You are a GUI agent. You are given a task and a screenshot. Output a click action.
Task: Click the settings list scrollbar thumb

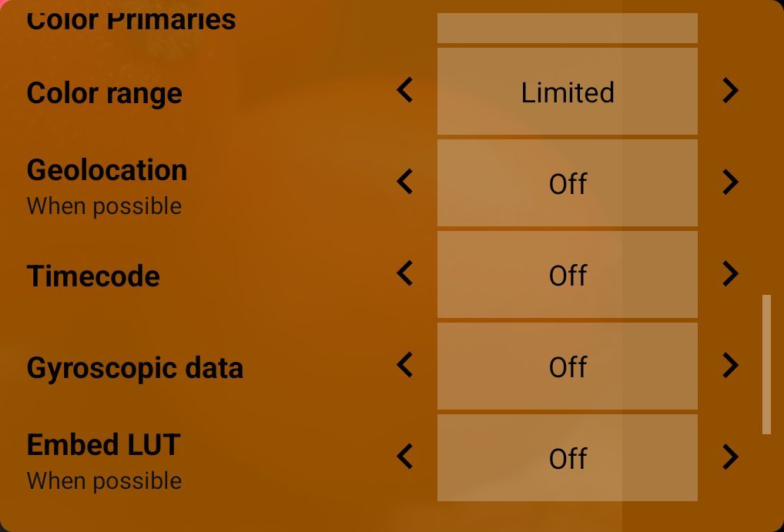[x=766, y=364]
